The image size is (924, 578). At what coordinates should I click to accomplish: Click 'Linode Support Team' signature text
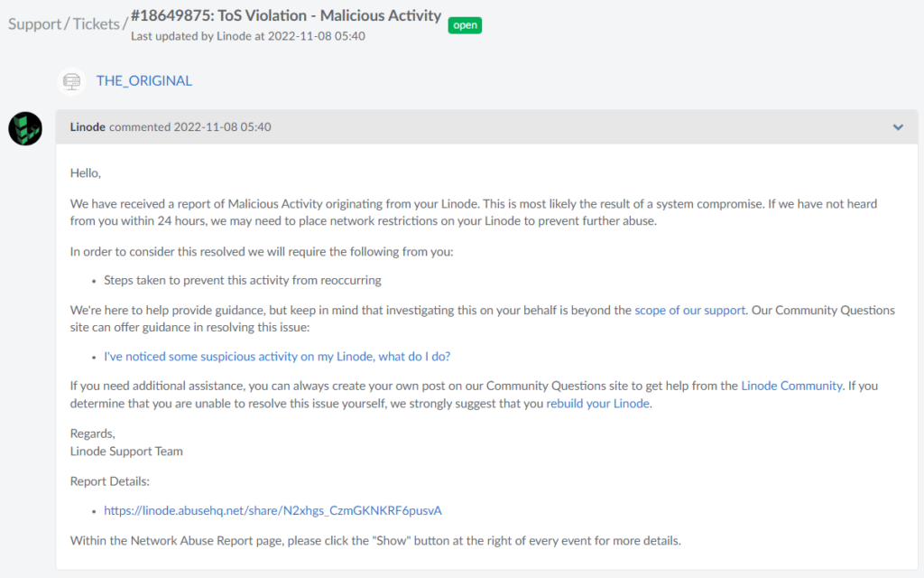point(126,452)
